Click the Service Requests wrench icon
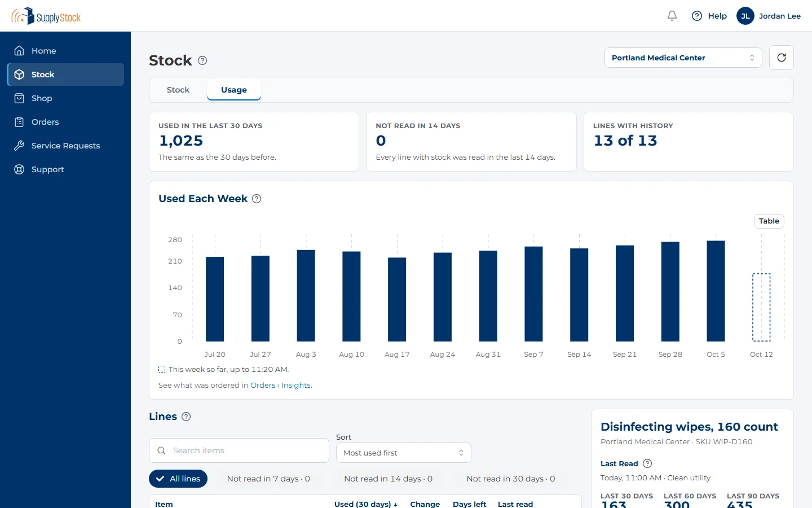This screenshot has height=508, width=812. coord(19,146)
